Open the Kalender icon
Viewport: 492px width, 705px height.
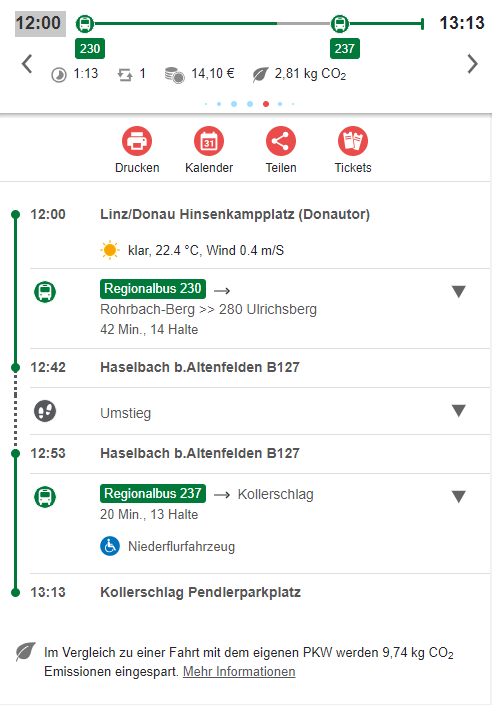click(x=209, y=141)
